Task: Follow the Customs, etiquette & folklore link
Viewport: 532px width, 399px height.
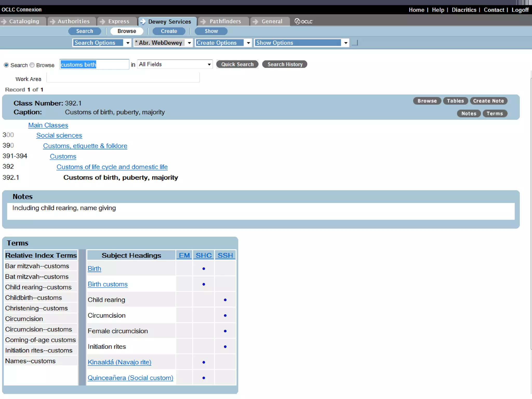Action: pos(85,146)
